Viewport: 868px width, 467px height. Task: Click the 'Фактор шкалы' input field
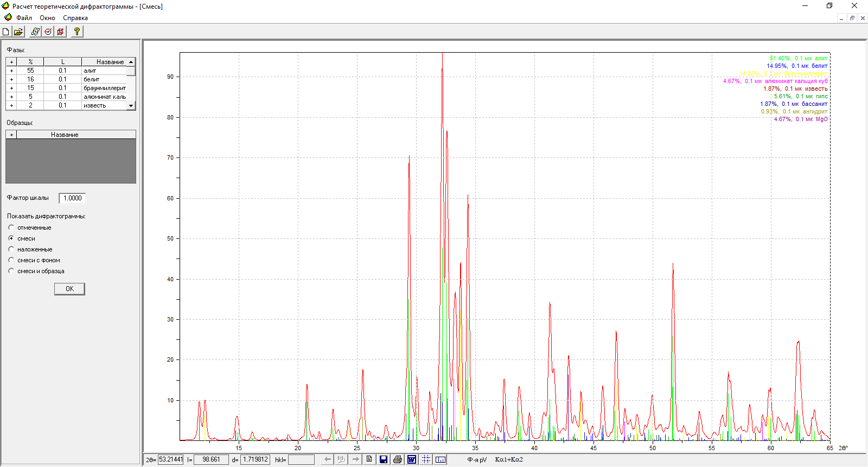tap(72, 198)
